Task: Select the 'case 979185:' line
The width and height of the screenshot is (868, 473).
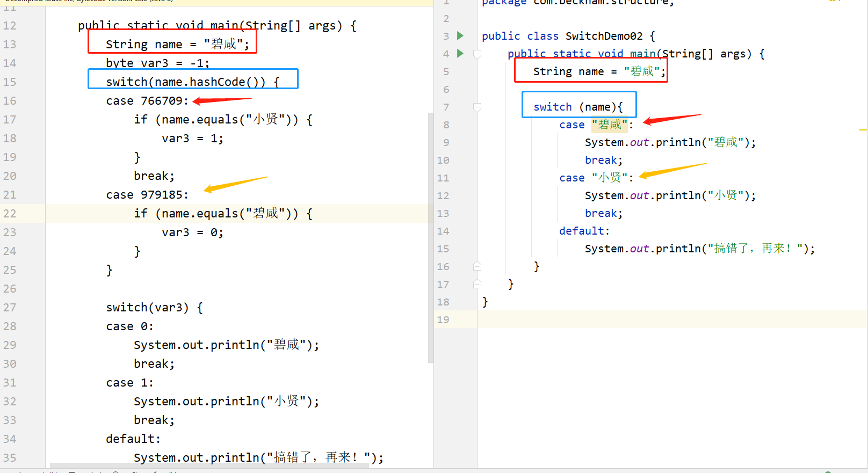Action: coord(147,195)
